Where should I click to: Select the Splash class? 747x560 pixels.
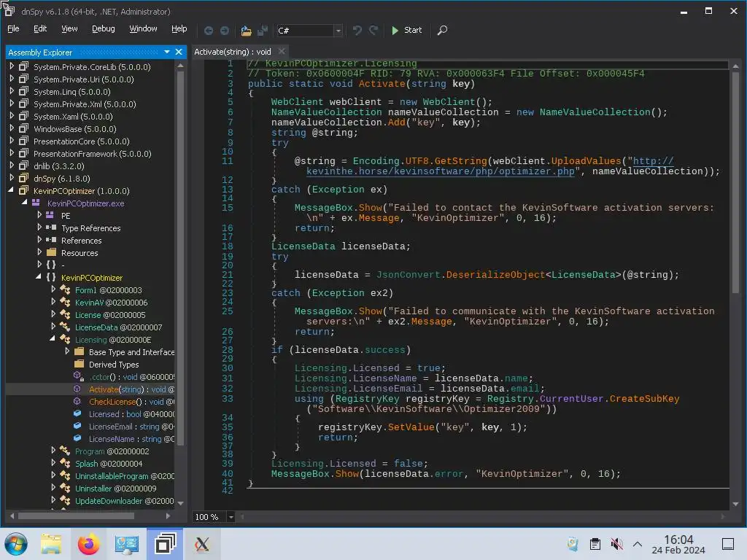(x=109, y=463)
